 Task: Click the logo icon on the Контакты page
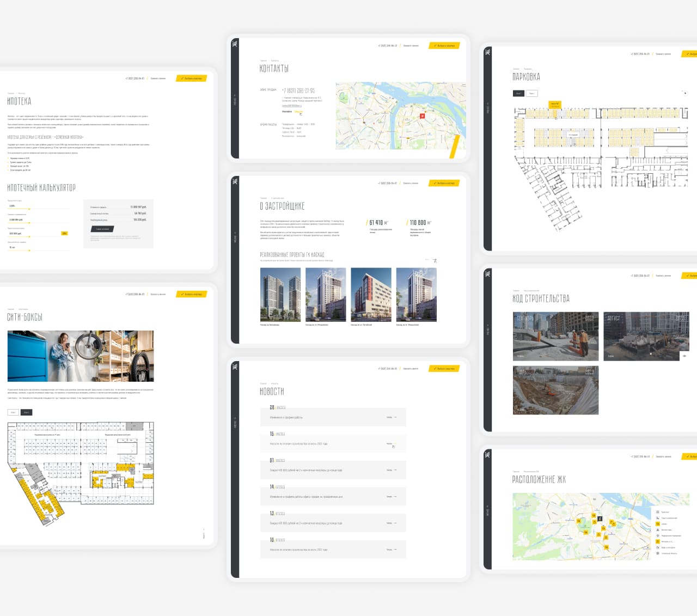pyautogui.click(x=235, y=44)
